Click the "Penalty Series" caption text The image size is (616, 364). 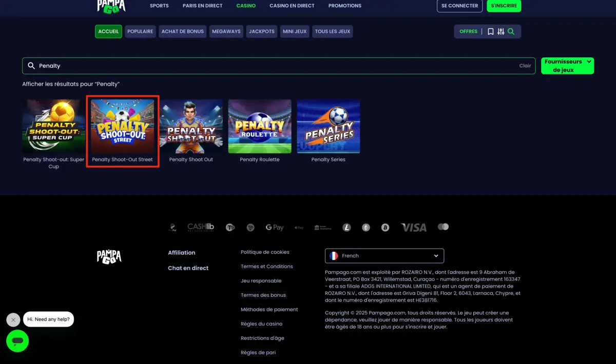pyautogui.click(x=329, y=159)
